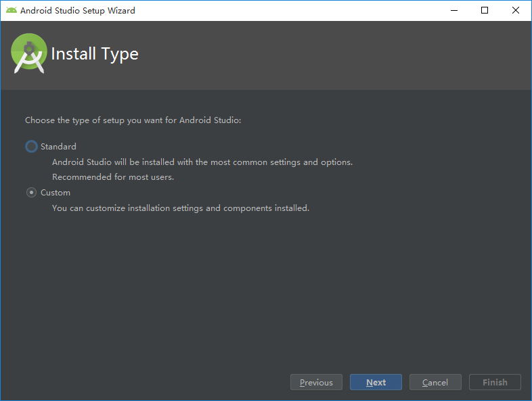Select the Standard install type radio button

[x=31, y=147]
